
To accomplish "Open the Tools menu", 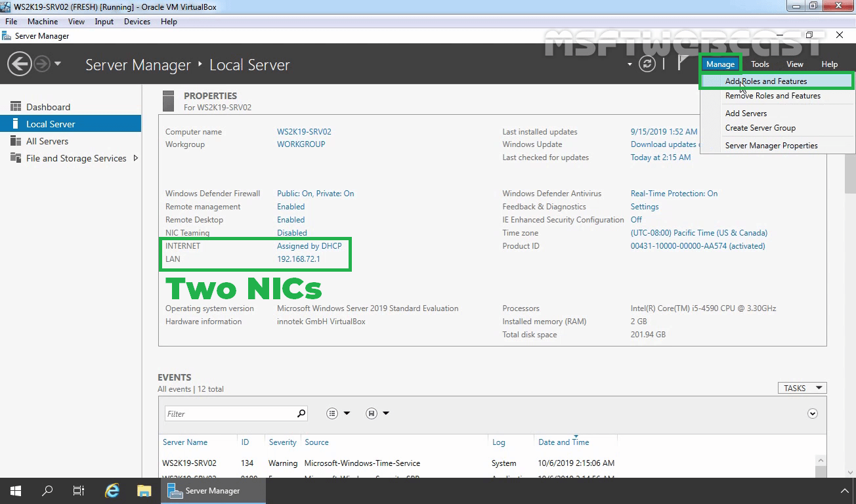I will 760,64.
